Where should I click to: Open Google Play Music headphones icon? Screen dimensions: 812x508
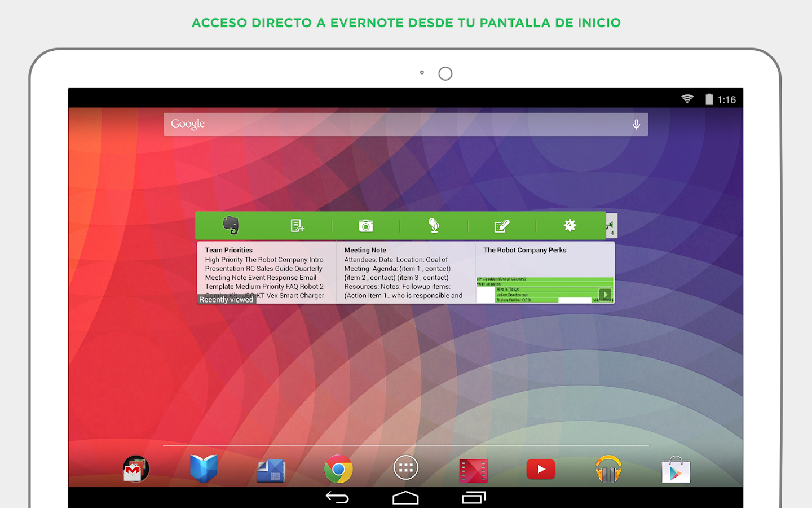tap(608, 469)
